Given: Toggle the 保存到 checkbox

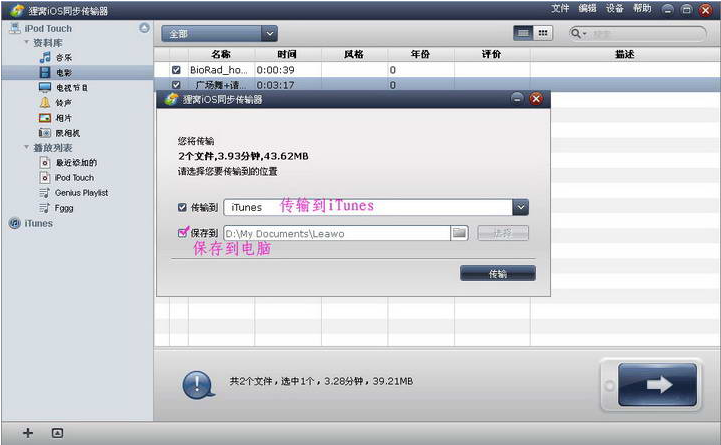Looking at the screenshot, I should [x=182, y=233].
